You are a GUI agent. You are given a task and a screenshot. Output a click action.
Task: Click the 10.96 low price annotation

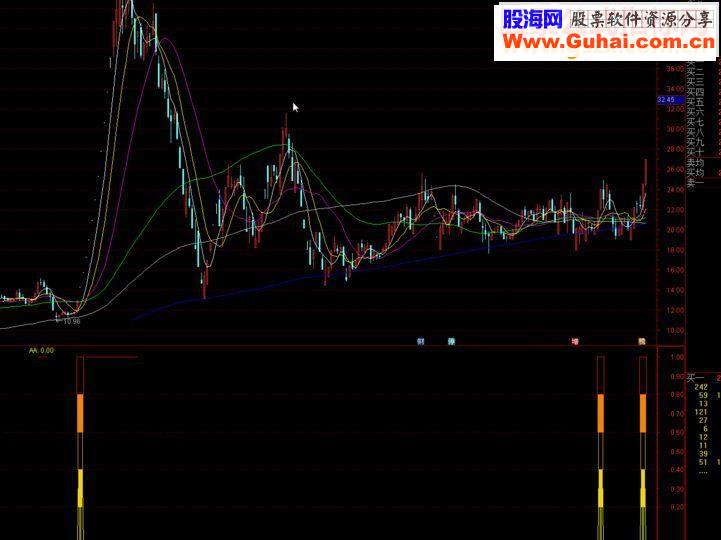point(72,322)
